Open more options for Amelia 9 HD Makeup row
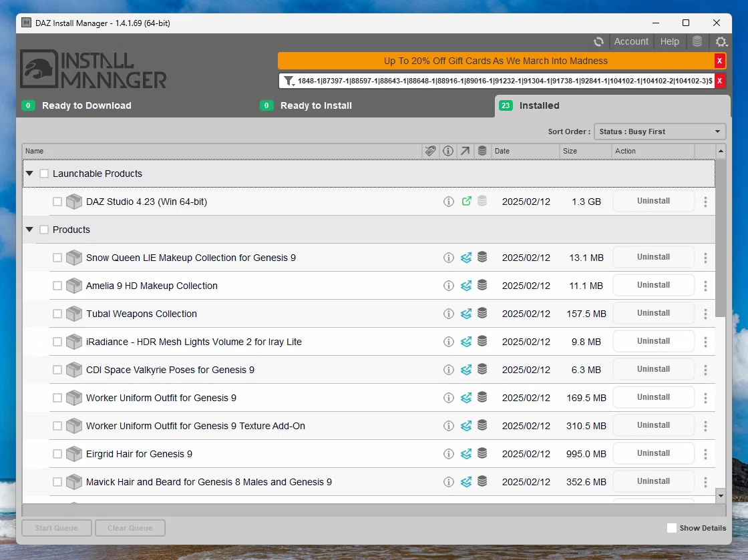This screenshot has height=560, width=748. (705, 286)
